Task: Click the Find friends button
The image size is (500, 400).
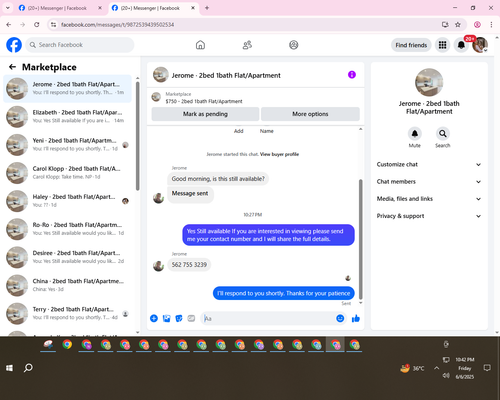Action: (411, 45)
